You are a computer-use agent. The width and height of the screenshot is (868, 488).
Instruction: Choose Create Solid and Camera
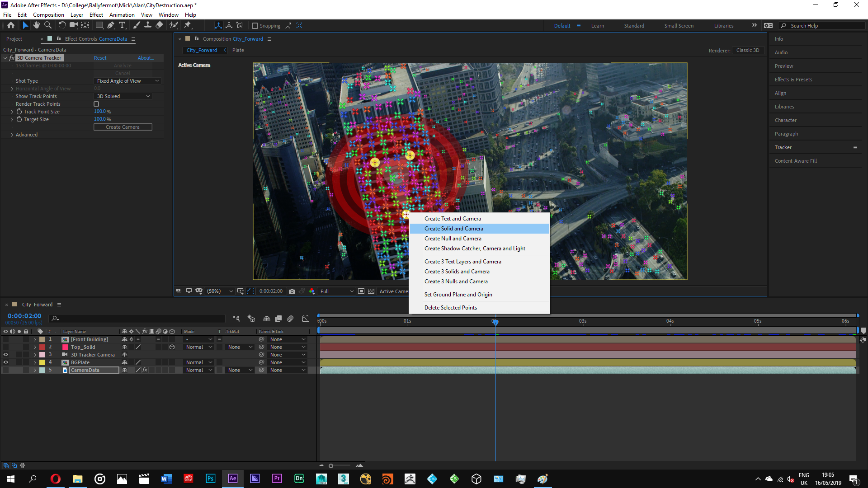click(x=479, y=229)
